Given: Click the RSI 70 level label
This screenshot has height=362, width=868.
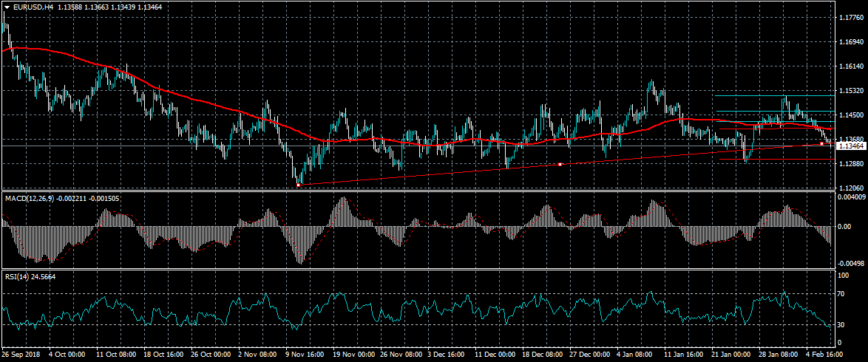Looking at the screenshot, I should coord(841,294).
